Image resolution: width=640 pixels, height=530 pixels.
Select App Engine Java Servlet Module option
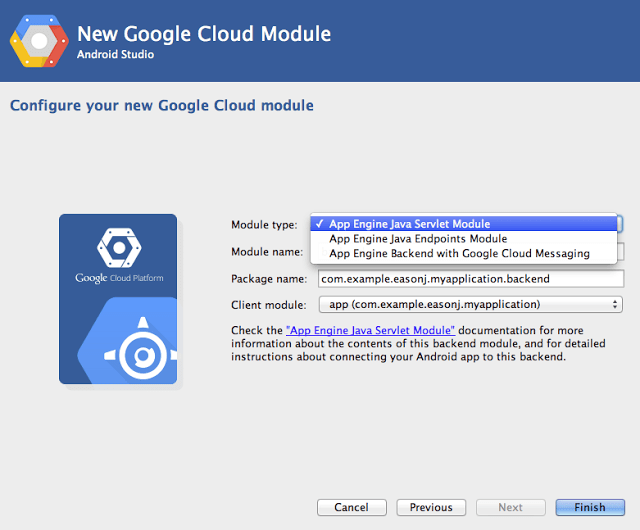[464, 224]
